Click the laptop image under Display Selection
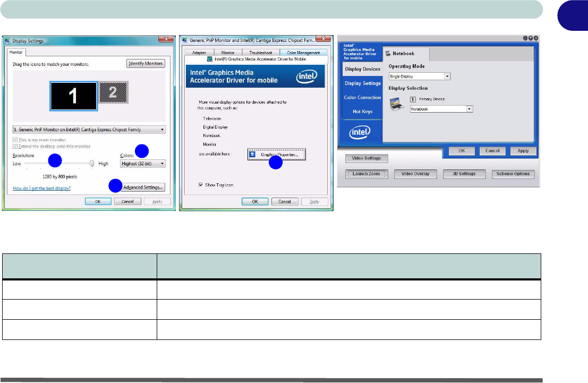This screenshot has width=588, height=383. [x=397, y=104]
